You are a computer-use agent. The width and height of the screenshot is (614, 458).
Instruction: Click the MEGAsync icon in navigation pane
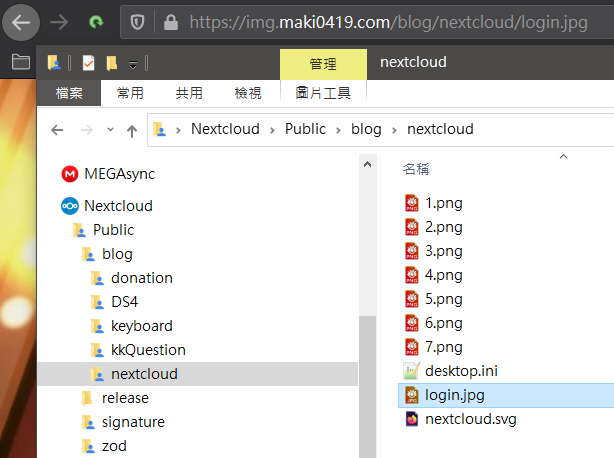pyautogui.click(x=69, y=174)
